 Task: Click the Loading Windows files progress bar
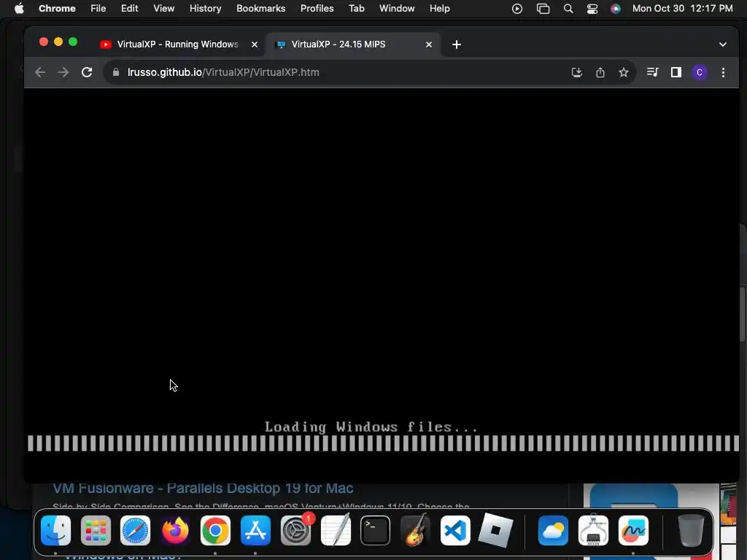pyautogui.click(x=383, y=443)
